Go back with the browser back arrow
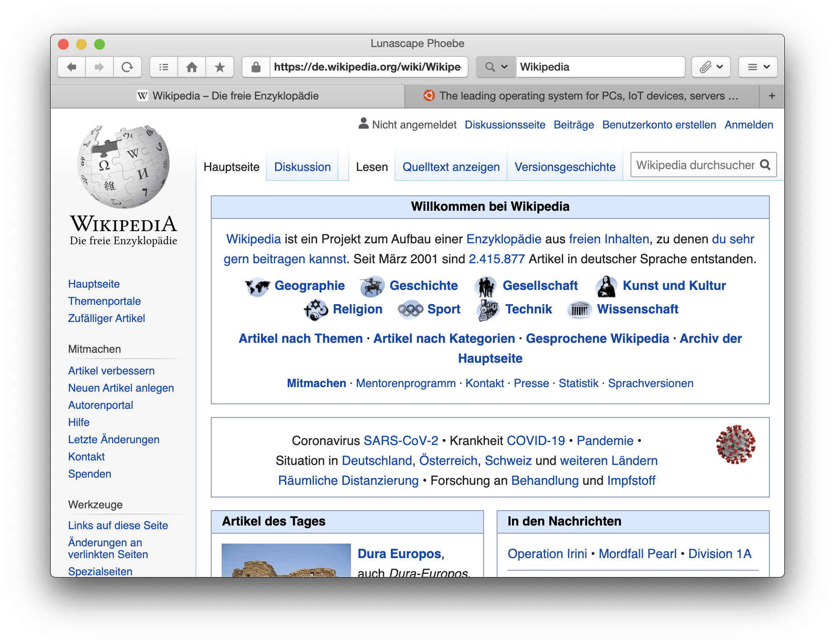 (71, 67)
